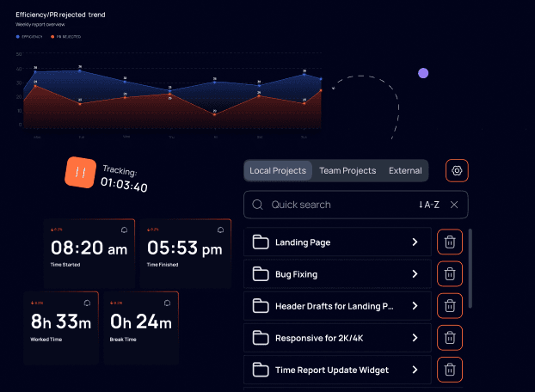The height and width of the screenshot is (392, 535).
Task: Click the Efficiency/PR rejected trend title
Action: [x=60, y=15]
